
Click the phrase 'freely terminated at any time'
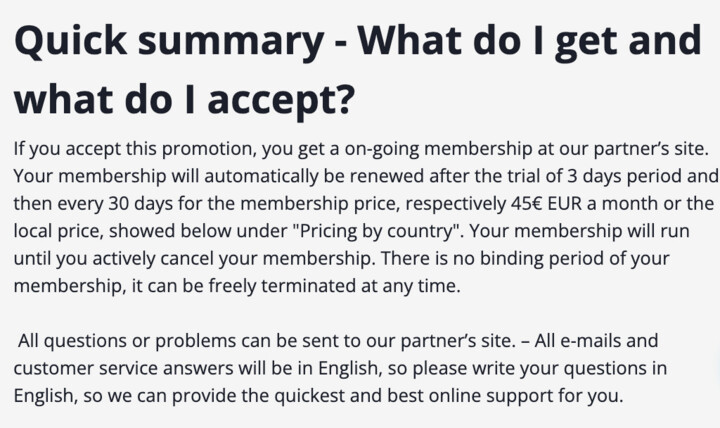(333, 286)
